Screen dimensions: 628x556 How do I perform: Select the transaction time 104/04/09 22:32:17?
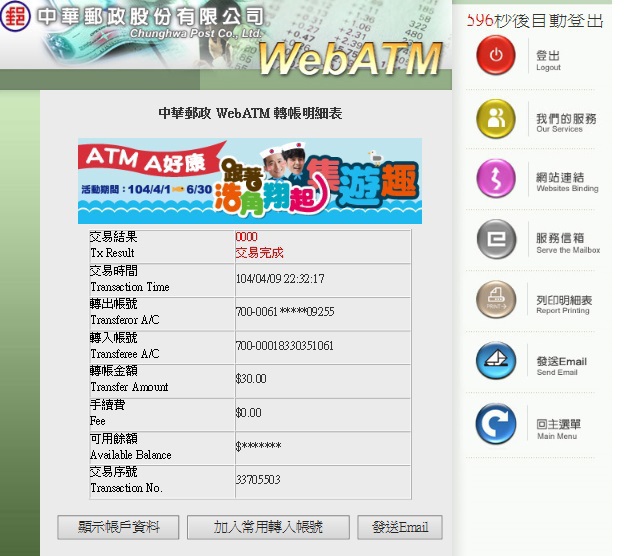tap(280, 278)
